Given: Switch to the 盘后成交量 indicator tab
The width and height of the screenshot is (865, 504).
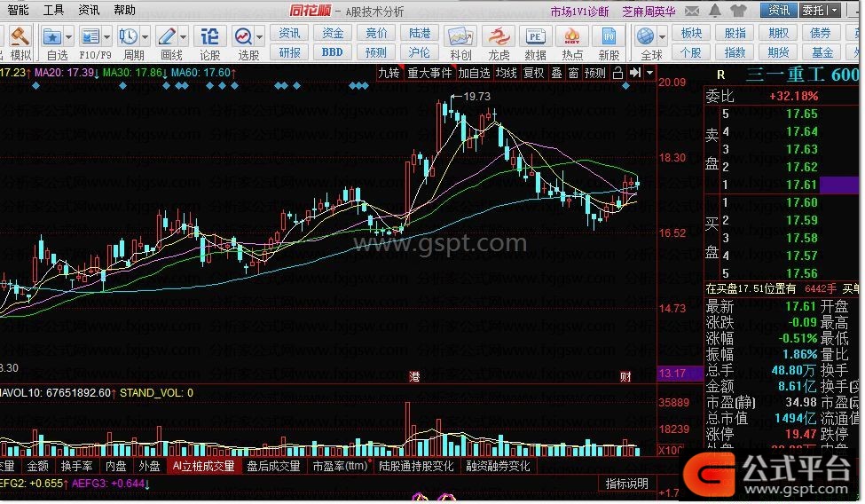Looking at the screenshot, I should point(273,467).
